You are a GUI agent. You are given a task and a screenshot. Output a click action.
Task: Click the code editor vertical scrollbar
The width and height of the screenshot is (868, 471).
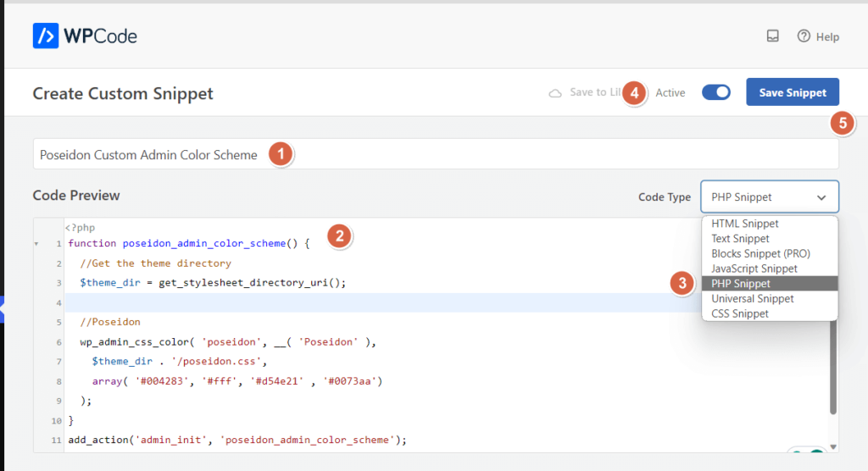(833, 368)
